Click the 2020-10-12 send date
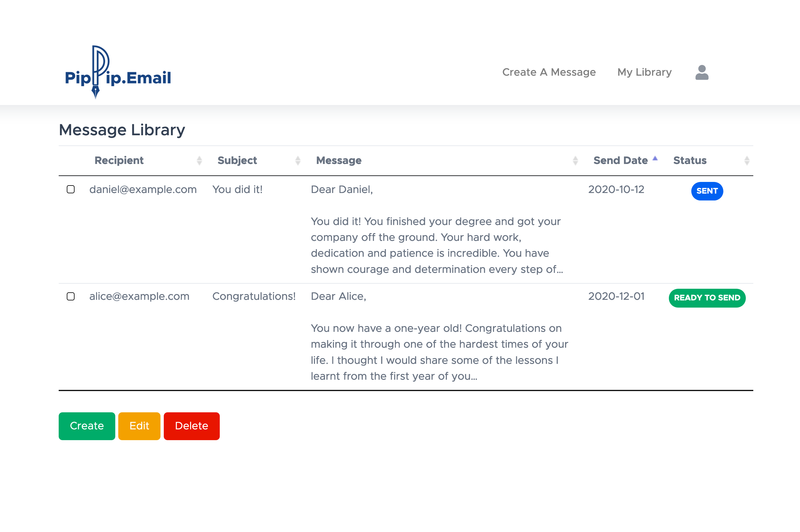Image resolution: width=800 pixels, height=532 pixels. 616,189
